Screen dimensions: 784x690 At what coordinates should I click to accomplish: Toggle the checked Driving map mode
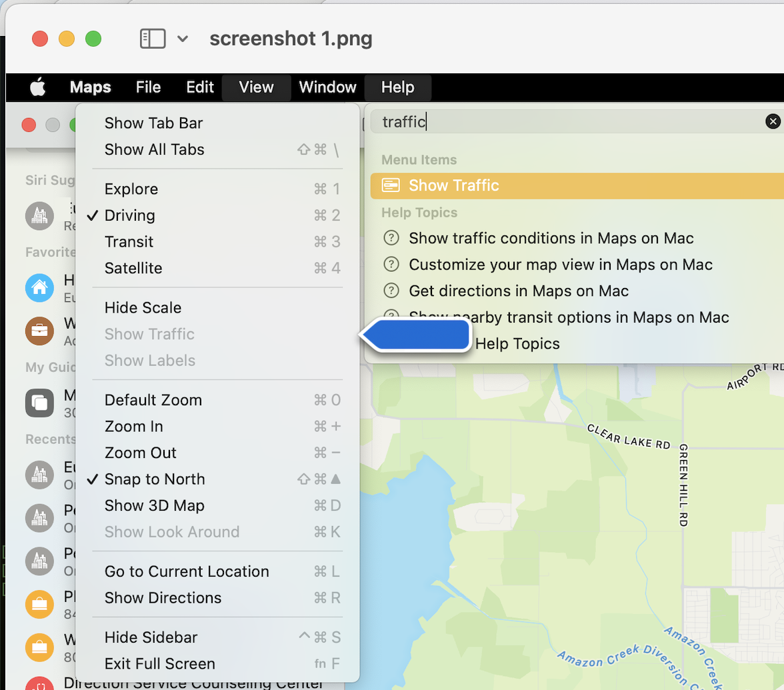(x=217, y=215)
